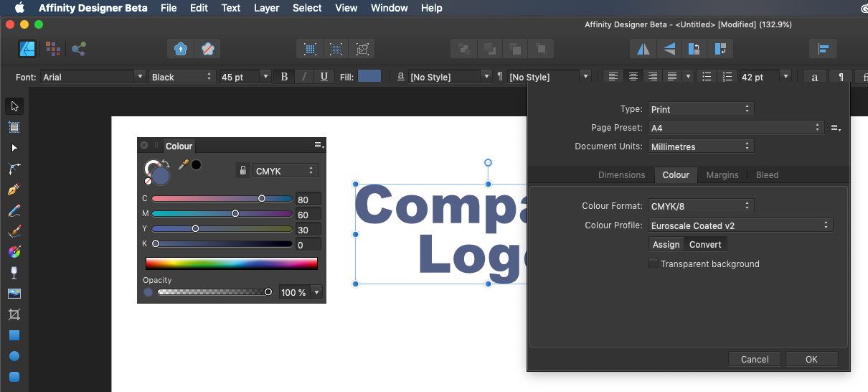Click the Cancel button

[755, 359]
